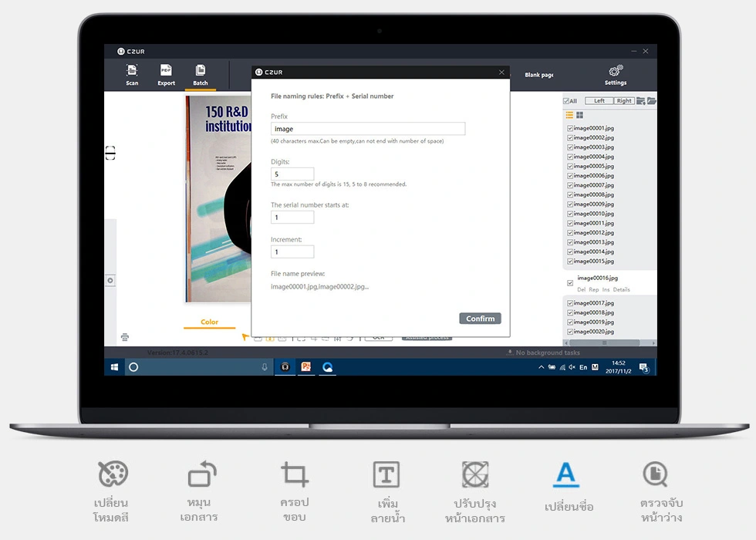Click the open folder icon above file list
Viewport: 756px width, 540px height.
651,101
